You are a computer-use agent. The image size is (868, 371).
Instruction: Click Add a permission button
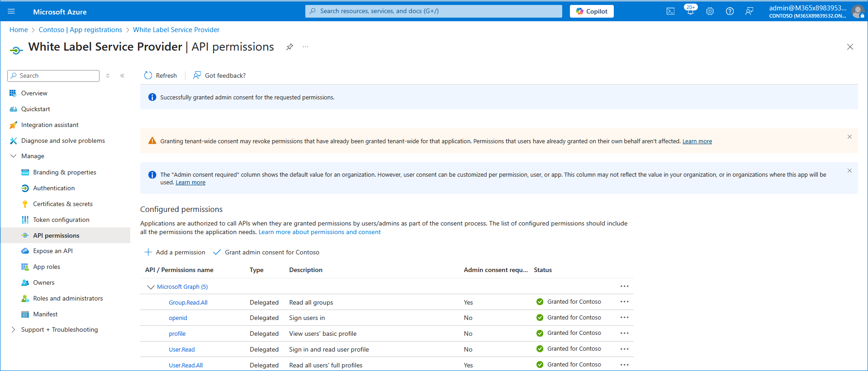pyautogui.click(x=175, y=253)
